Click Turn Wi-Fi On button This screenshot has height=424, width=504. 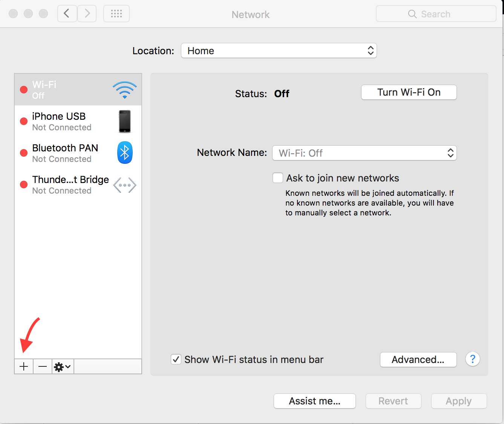(409, 92)
